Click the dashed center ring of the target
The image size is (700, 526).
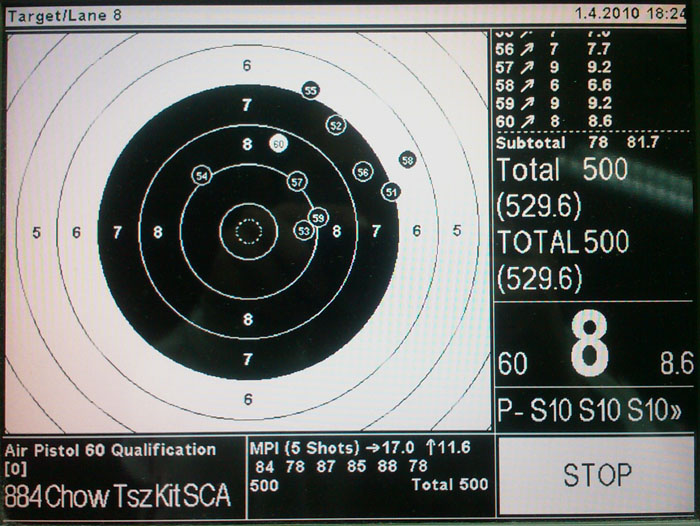click(x=249, y=231)
